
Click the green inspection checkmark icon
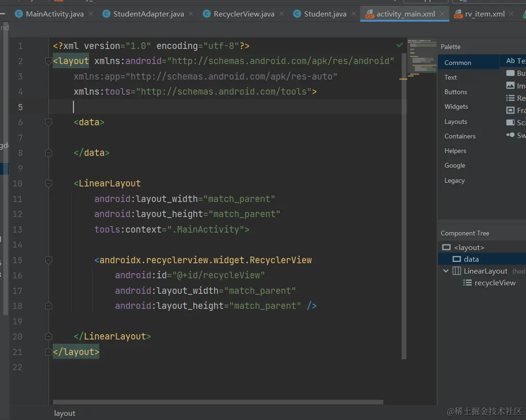400,45
